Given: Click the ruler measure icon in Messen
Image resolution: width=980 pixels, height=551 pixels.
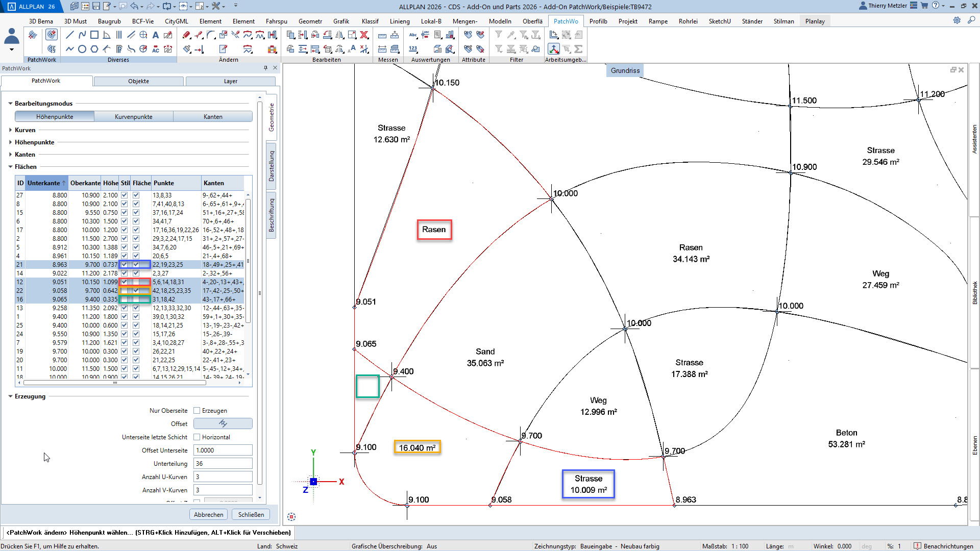Looking at the screenshot, I should (x=382, y=35).
